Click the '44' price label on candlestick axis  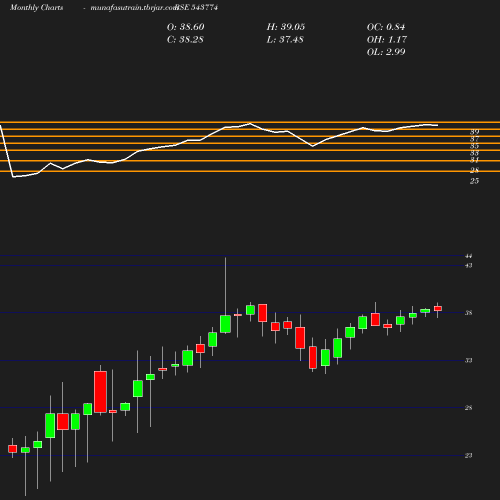469,256
